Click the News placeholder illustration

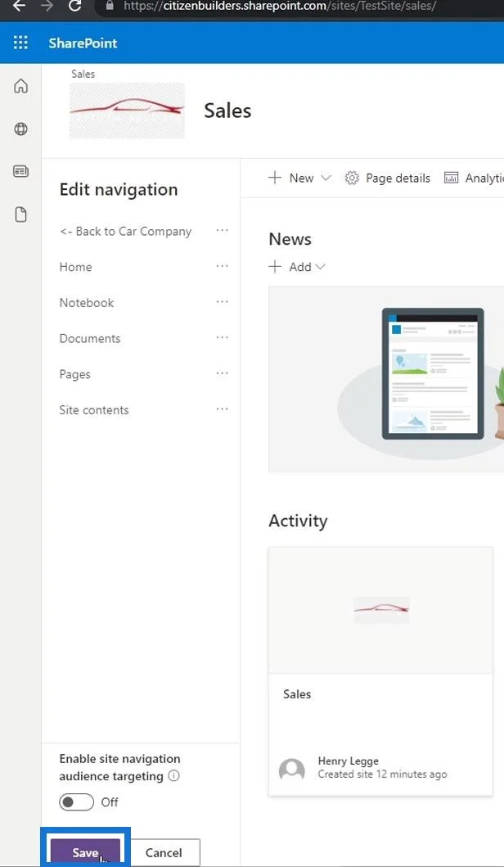point(385,379)
